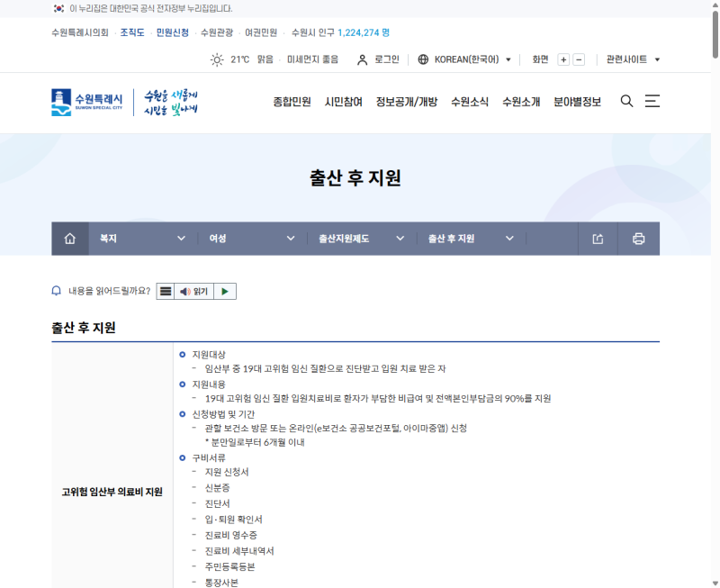The width and height of the screenshot is (720, 588).
Task: Click the 로그인 link
Action: [x=387, y=59]
